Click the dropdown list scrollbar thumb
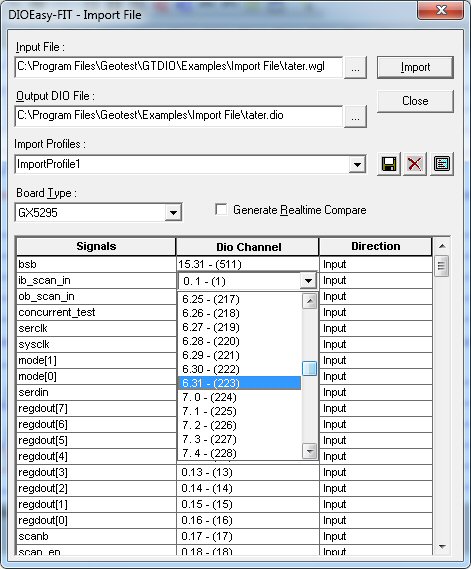The height and width of the screenshot is (569, 471). tap(310, 368)
